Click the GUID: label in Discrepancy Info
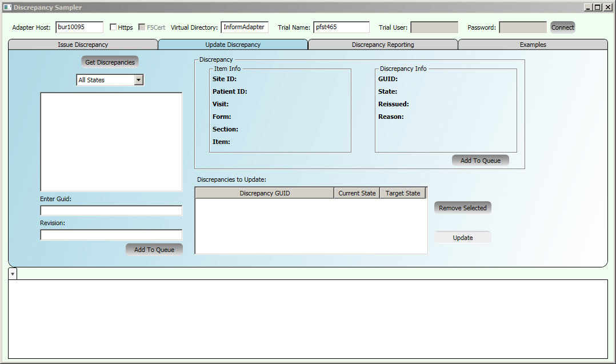Viewport: 616px width, 364px height. pos(388,79)
